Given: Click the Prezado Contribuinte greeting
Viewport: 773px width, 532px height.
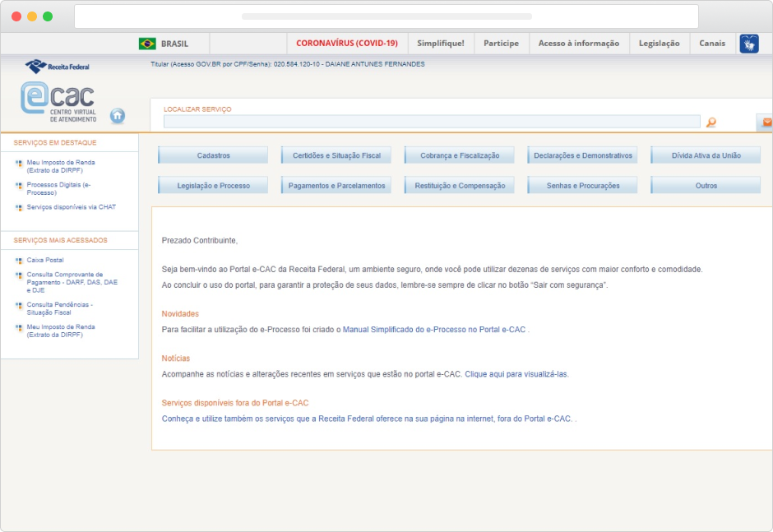Looking at the screenshot, I should 199,241.
